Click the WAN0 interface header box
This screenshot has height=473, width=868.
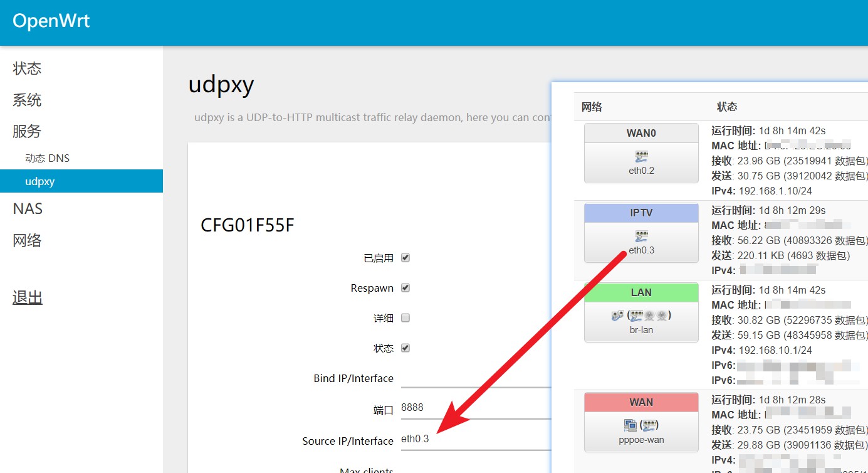641,133
